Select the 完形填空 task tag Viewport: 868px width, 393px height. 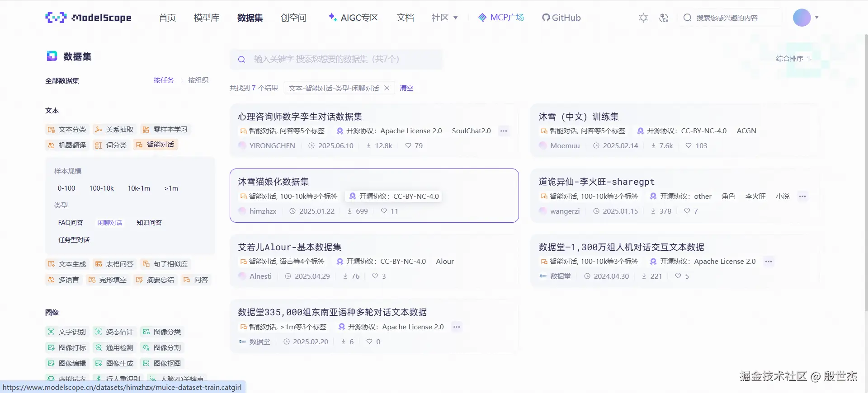pos(108,280)
